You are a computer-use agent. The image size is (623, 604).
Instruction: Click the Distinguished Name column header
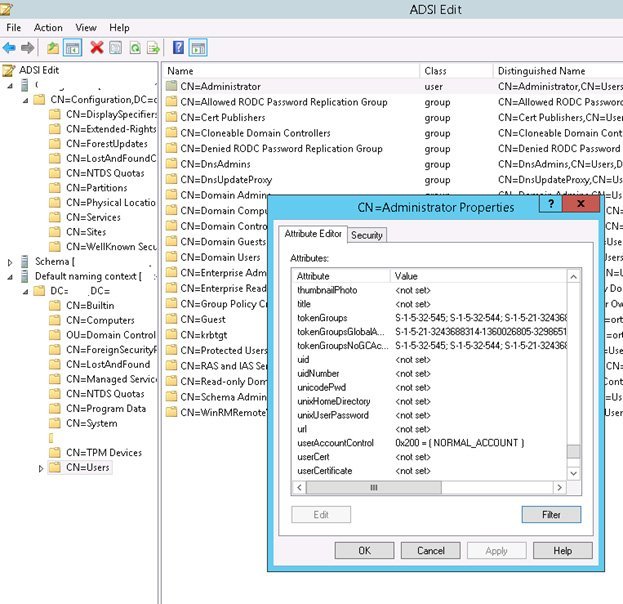(x=558, y=71)
